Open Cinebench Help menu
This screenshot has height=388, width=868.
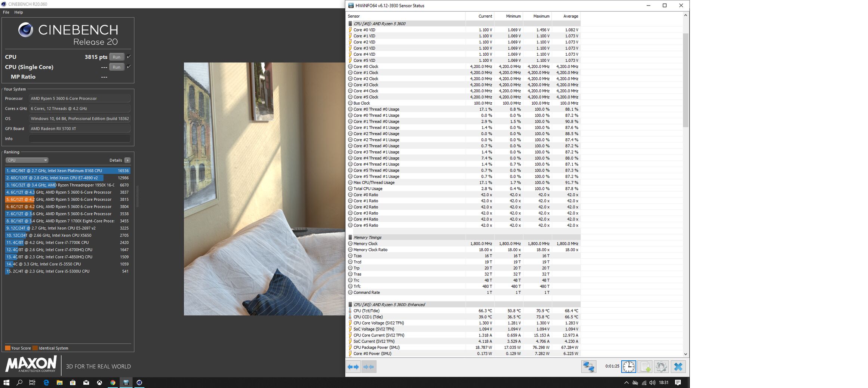[19, 12]
